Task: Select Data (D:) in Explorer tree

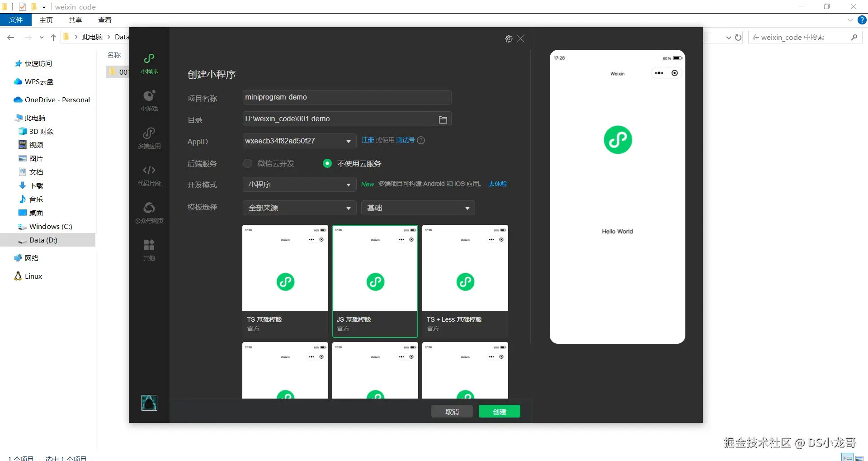Action: (47, 240)
